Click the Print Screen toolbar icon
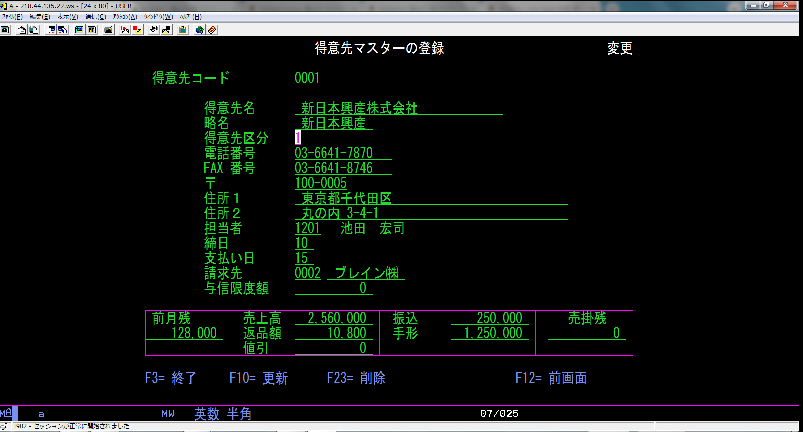804x432 pixels. click(5, 29)
